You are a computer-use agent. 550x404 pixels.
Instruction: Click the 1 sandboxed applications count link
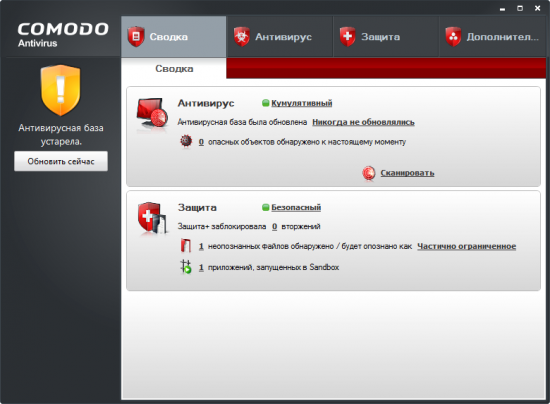point(201,268)
